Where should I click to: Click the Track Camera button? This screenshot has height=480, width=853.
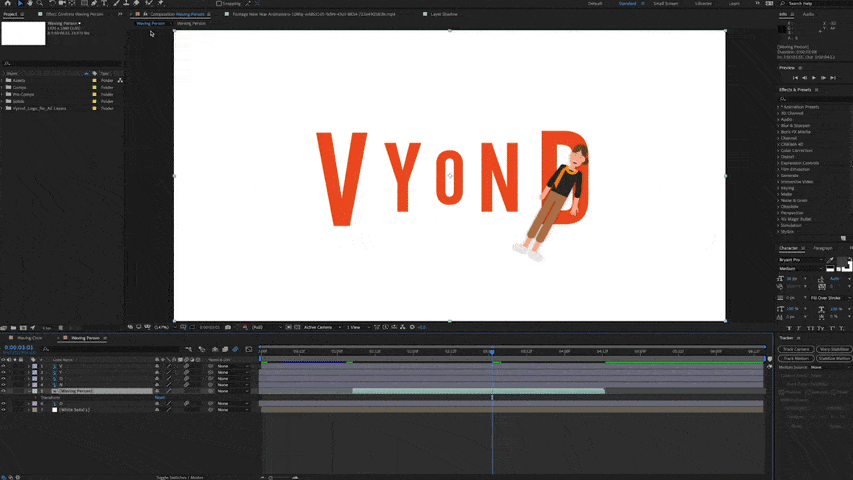click(796, 349)
